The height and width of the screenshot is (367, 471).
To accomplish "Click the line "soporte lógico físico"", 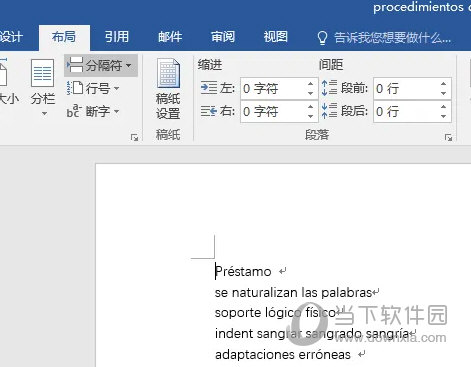I will [x=276, y=313].
